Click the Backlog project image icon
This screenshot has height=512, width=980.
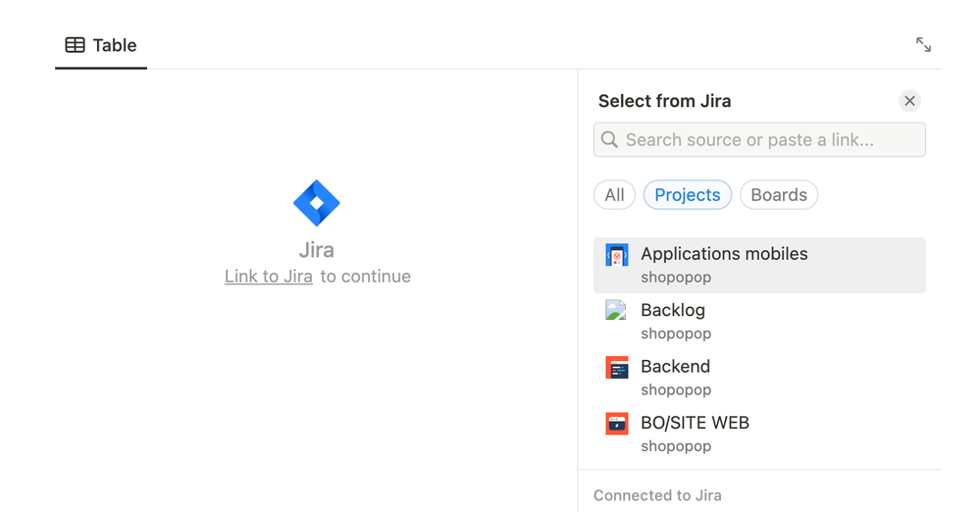click(x=616, y=310)
